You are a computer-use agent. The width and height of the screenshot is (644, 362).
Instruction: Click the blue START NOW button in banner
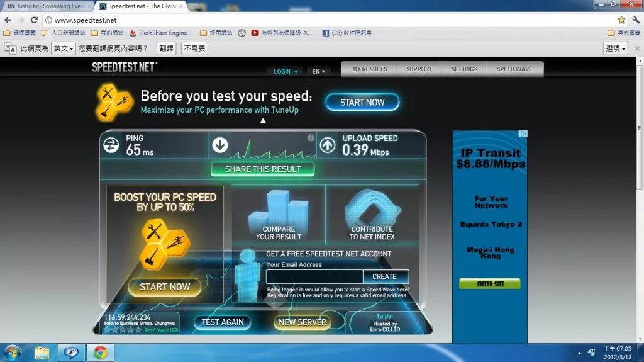tap(362, 102)
